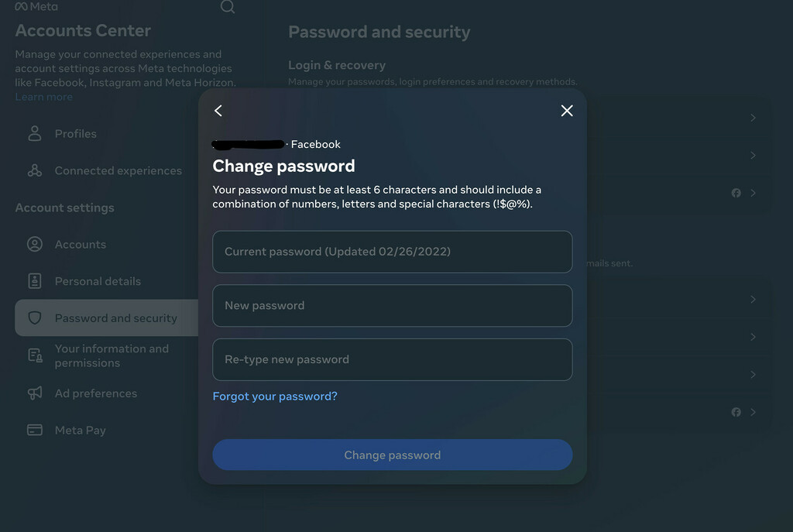Open the Forgot your password link

[x=275, y=396]
